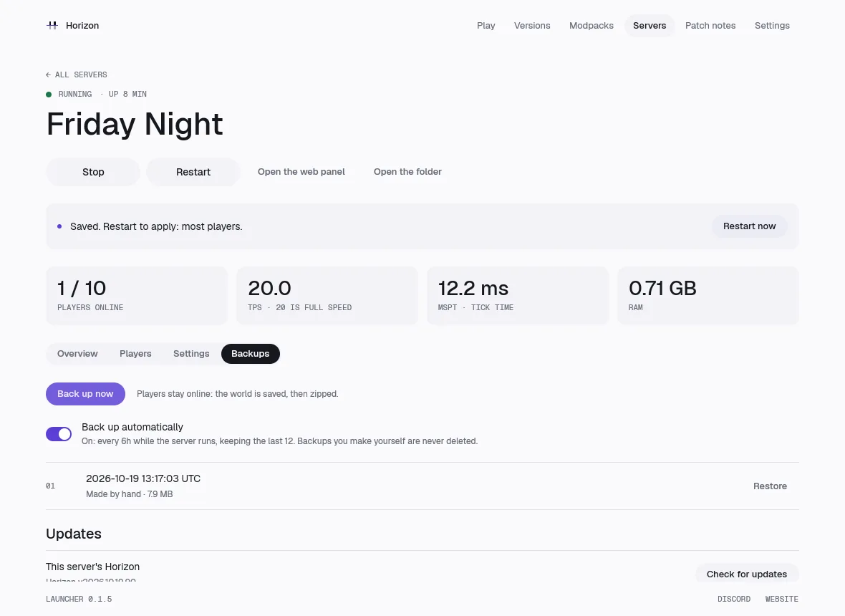845x616 pixels.
Task: Open the web panel
Action: (x=301, y=172)
